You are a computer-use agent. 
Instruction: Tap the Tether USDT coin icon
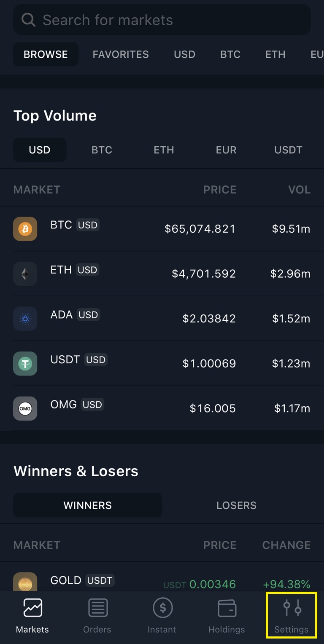(25, 363)
